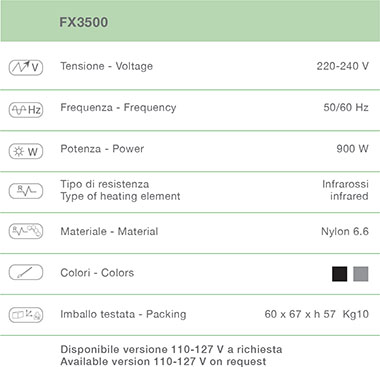Click the 60 x 67 x h 57 dimensions
Screen dimensions: 380x367
click(300, 314)
